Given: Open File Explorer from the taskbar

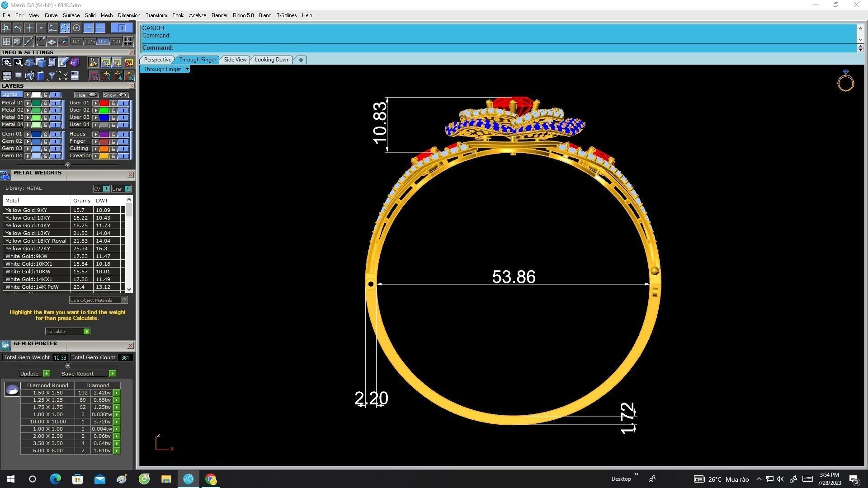Looking at the screenshot, I should tap(166, 479).
